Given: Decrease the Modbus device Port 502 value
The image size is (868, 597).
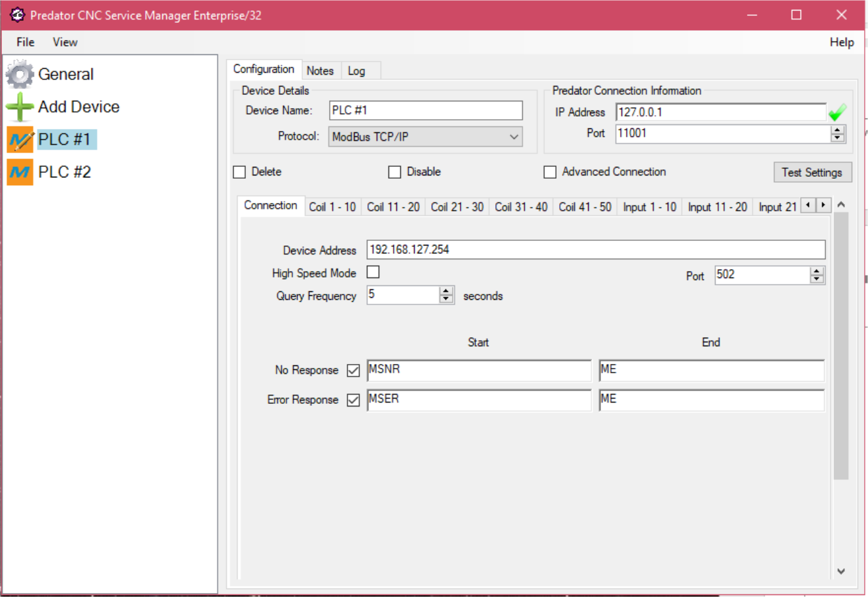Looking at the screenshot, I should pyautogui.click(x=816, y=280).
